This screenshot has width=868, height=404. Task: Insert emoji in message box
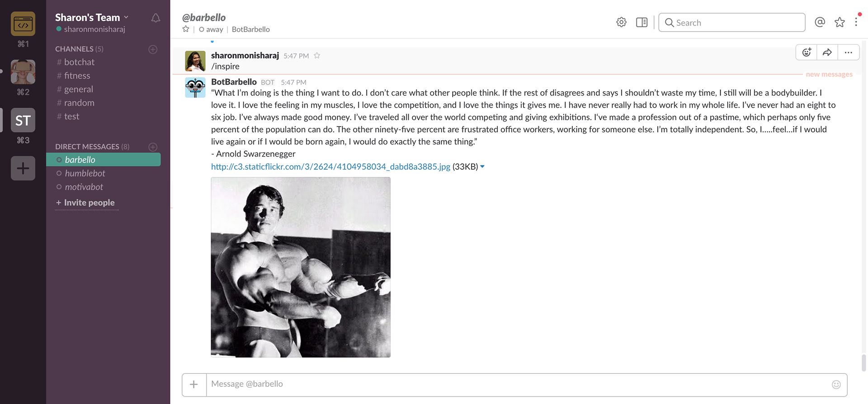836,385
